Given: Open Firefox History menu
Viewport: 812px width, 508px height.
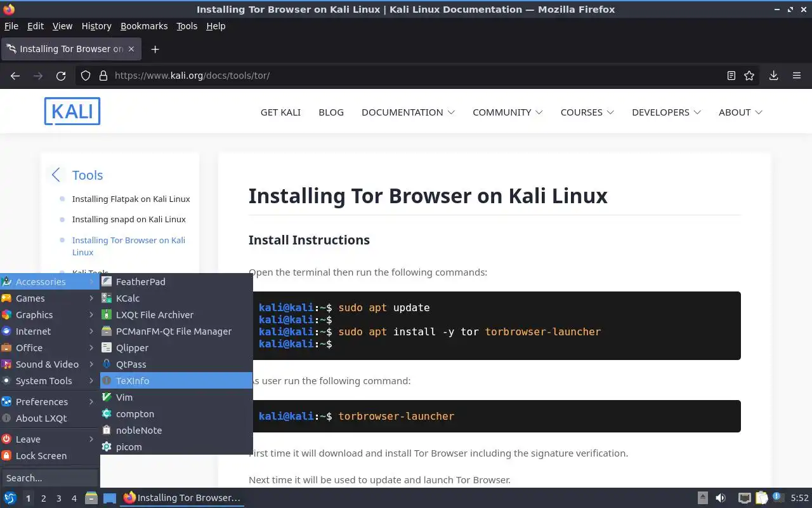Looking at the screenshot, I should click(96, 26).
